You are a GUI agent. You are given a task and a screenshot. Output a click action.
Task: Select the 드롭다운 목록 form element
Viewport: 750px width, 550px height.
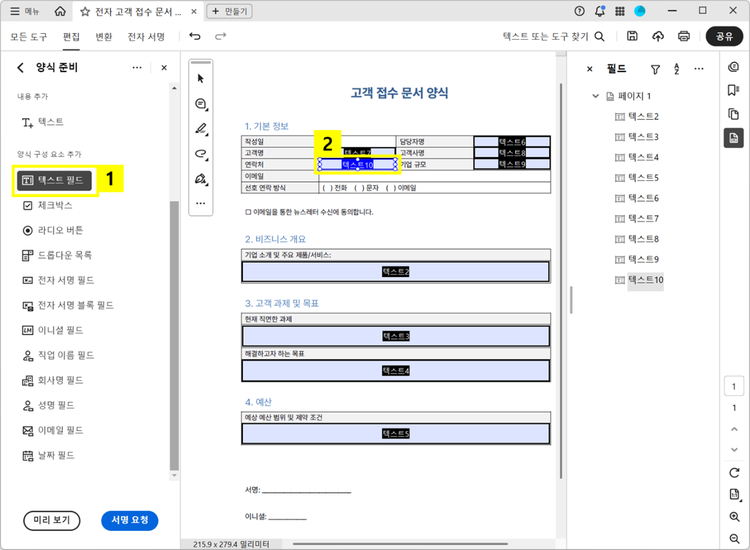point(57,255)
